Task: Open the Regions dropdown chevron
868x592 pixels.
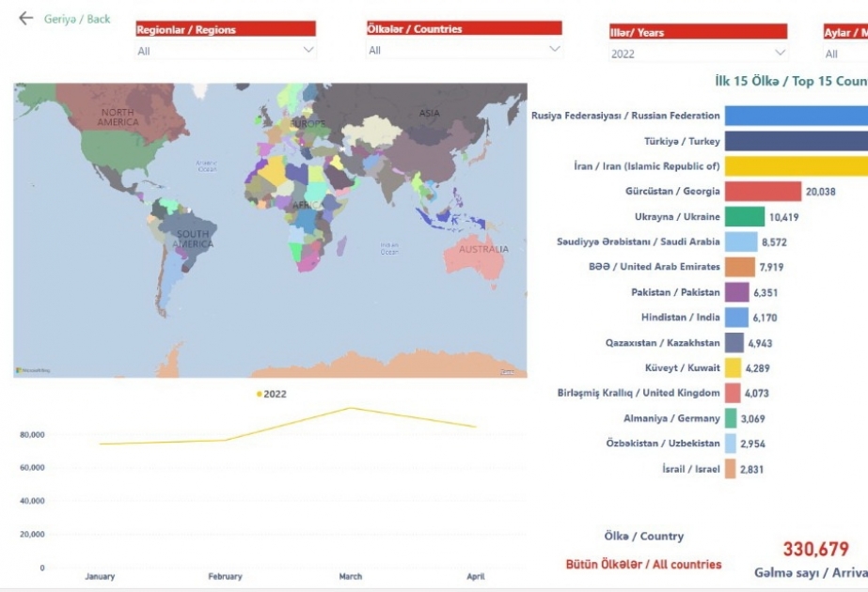Action: (308, 50)
